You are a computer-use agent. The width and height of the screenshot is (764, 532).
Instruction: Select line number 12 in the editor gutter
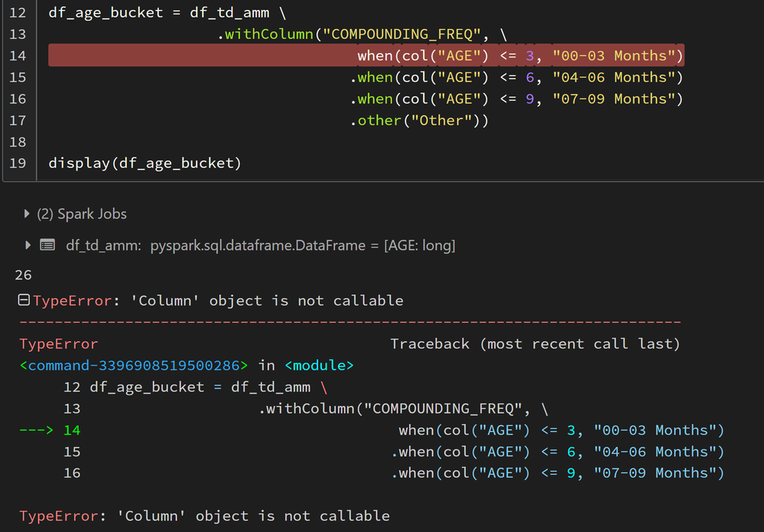(18, 13)
